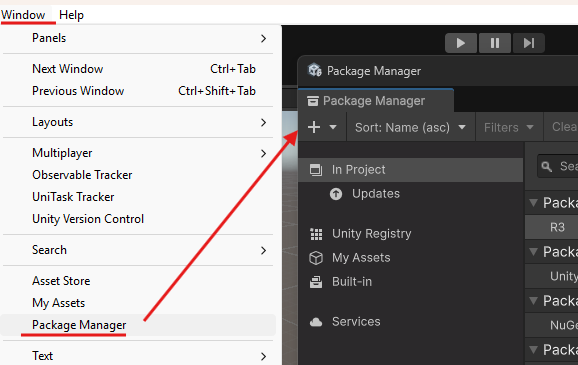Open Unity Version Control
This screenshot has width=578, height=365.
[x=138, y=219]
